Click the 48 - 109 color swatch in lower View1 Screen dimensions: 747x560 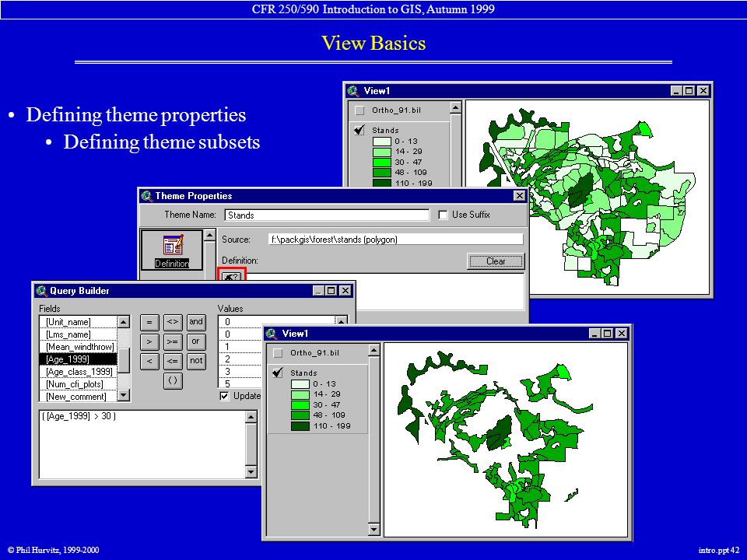click(x=300, y=415)
